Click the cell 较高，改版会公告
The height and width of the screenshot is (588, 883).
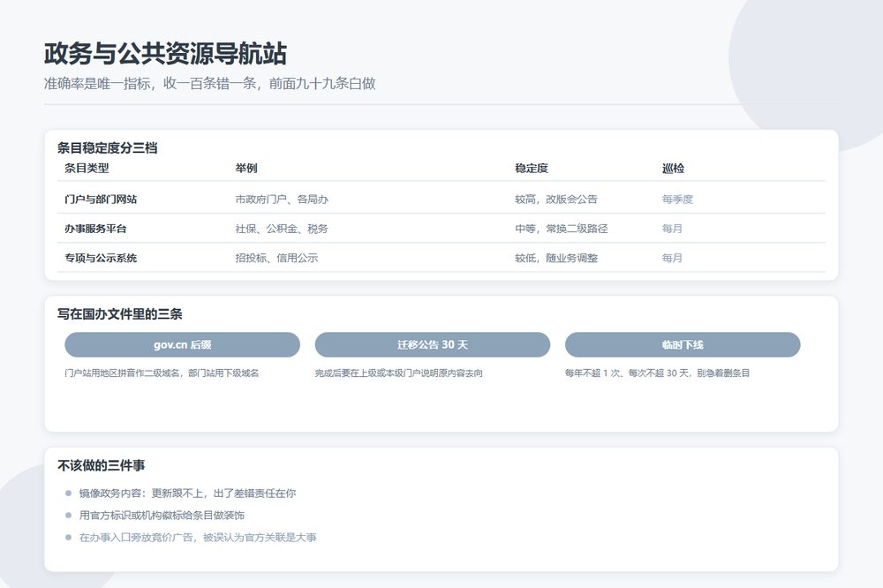555,199
